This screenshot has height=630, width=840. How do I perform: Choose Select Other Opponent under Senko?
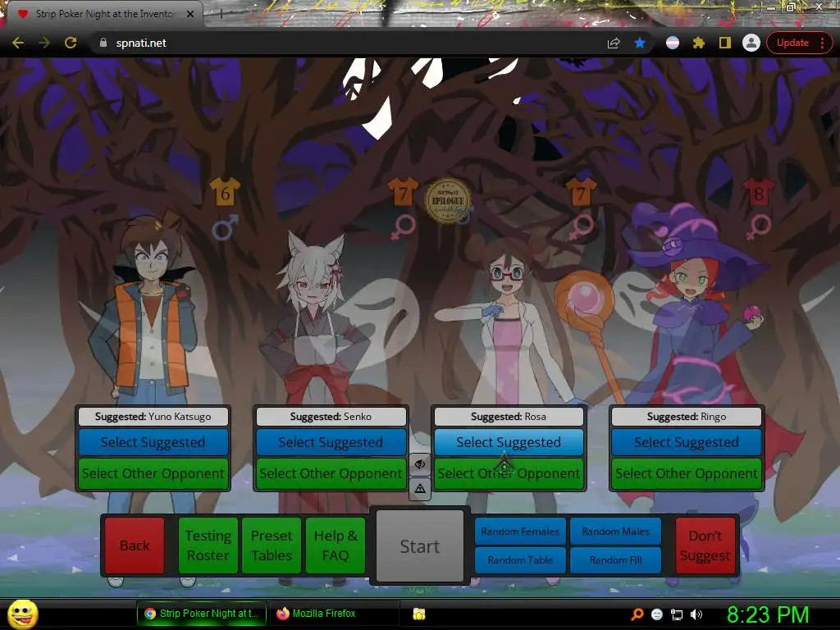click(331, 473)
